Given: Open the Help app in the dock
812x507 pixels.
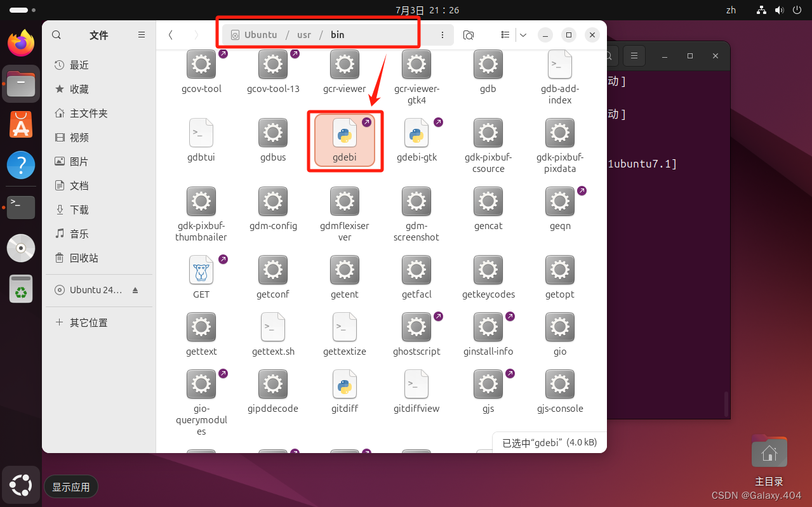Looking at the screenshot, I should click(20, 165).
